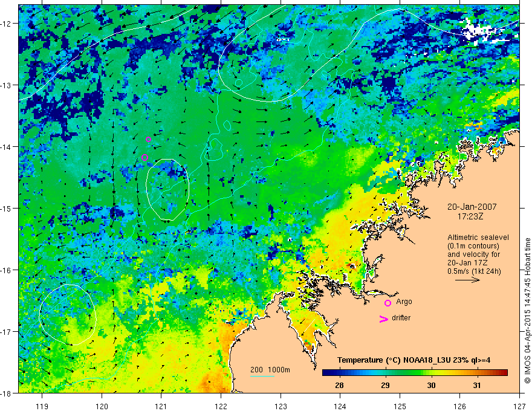Image resolution: width=532 pixels, height=411 pixels.
Task: Click latitude axis label -14
Action: click(6, 147)
